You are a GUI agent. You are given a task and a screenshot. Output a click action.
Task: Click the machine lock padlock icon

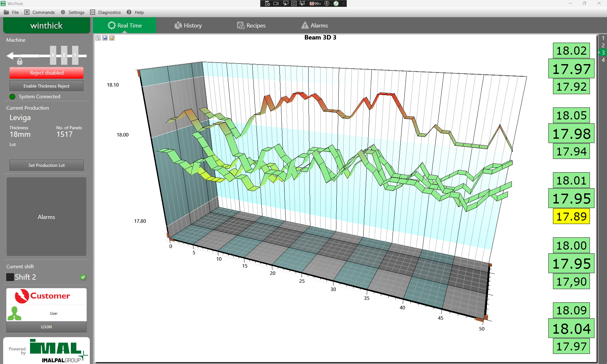point(20,61)
